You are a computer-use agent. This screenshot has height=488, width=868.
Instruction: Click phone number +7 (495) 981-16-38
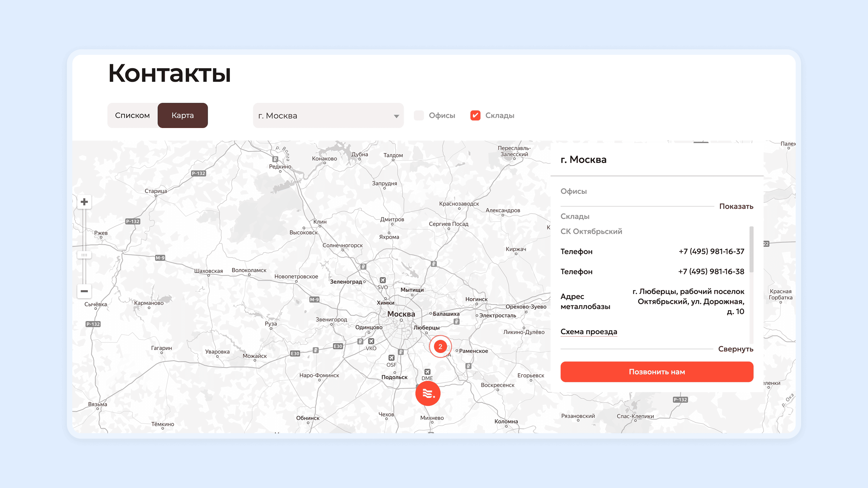[711, 271]
